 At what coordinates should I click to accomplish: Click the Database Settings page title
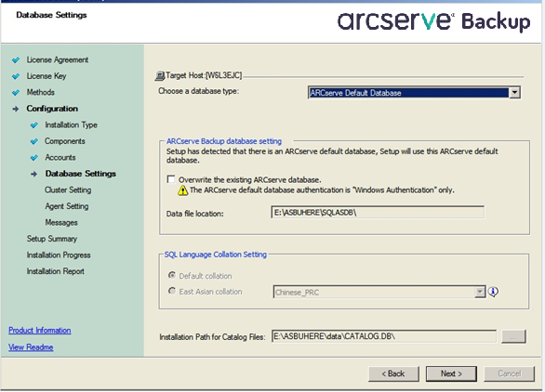[x=51, y=15]
